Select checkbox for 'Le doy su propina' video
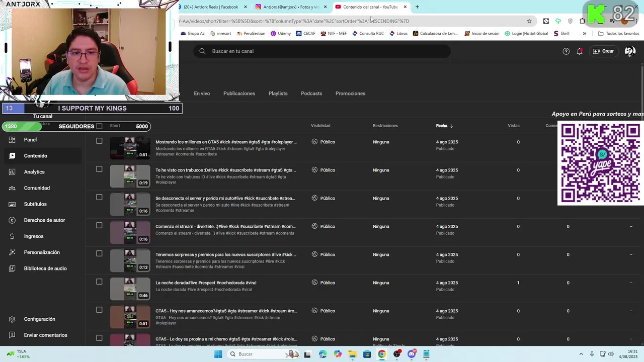Screen dimensions: 644x362 99,338
